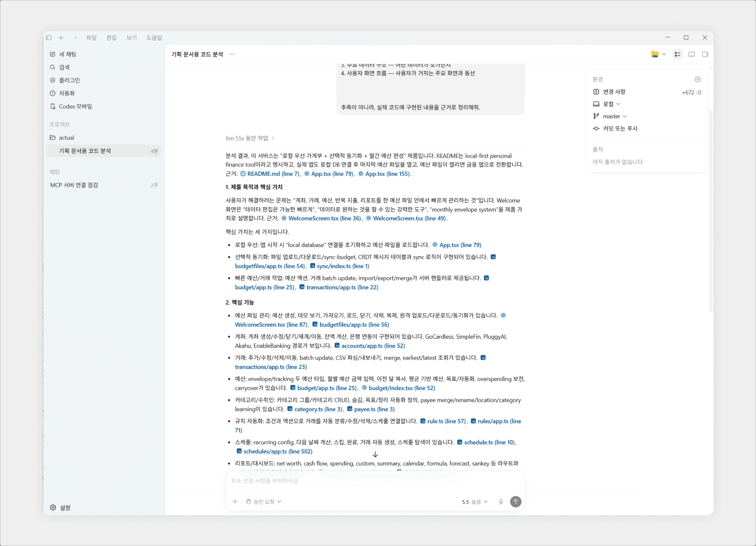
Task: Toggle the right side panel
Action: pyautogui.click(x=705, y=54)
